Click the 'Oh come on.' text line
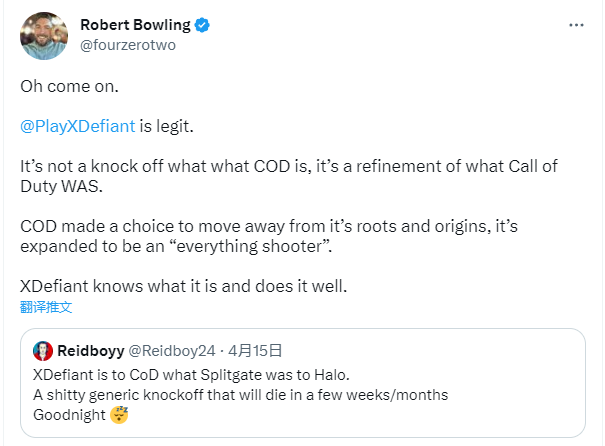Screen dimensions: 605x446 pyautogui.click(x=69, y=86)
